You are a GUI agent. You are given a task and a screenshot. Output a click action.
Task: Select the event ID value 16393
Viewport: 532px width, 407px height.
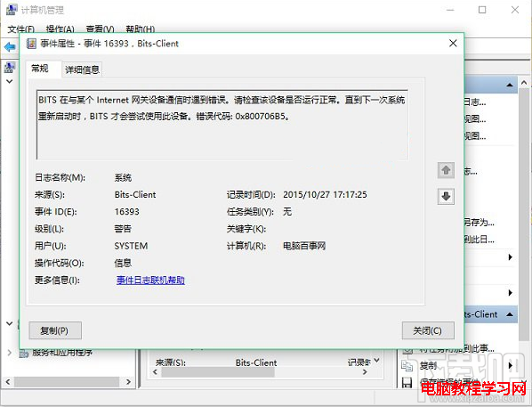[127, 212]
